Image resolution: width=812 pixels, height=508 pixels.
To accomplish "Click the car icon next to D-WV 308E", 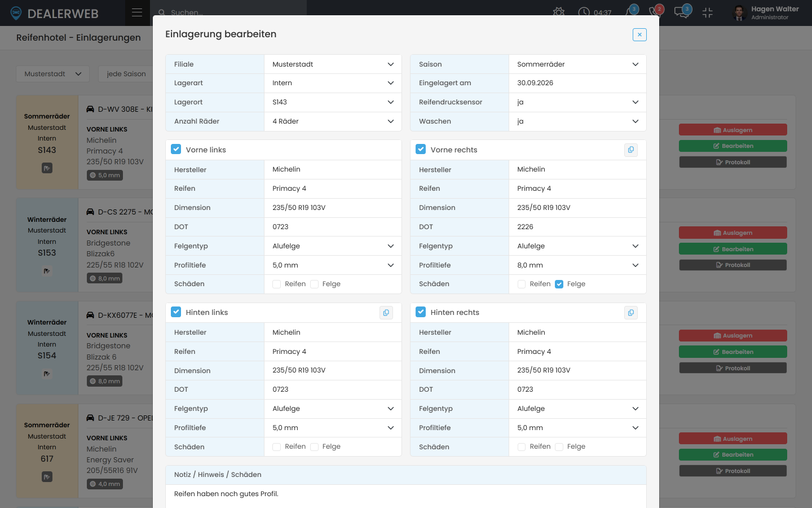I will (90, 109).
